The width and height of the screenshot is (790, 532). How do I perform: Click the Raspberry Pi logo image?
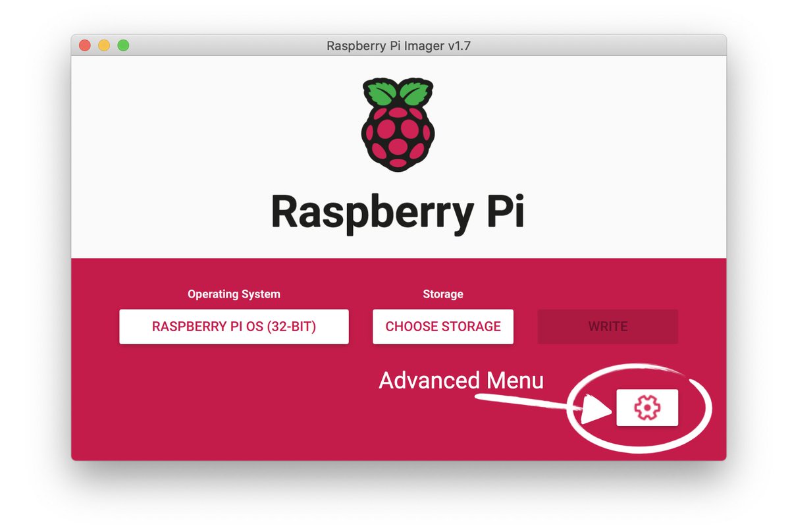398,124
